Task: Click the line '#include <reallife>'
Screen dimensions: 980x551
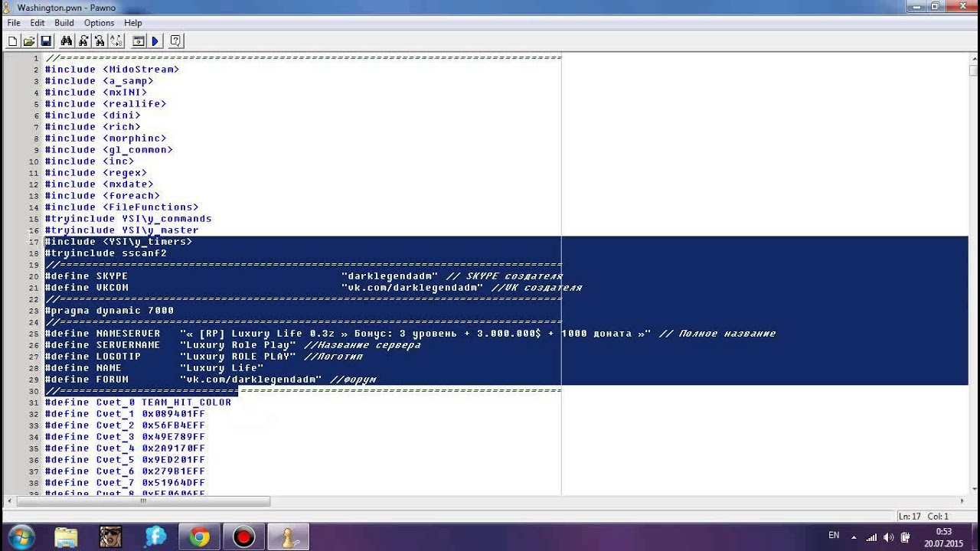Action: tap(106, 104)
